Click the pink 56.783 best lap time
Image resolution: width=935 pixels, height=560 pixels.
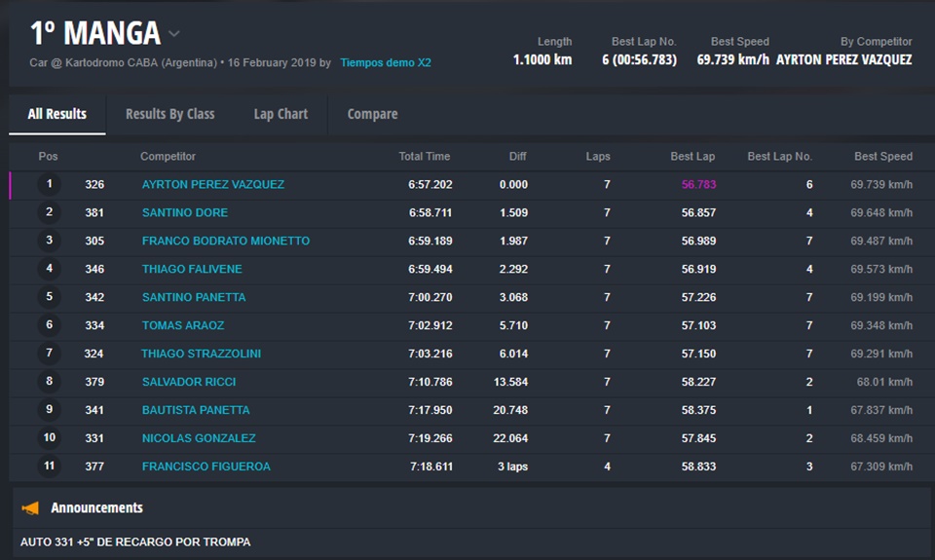[698, 184]
